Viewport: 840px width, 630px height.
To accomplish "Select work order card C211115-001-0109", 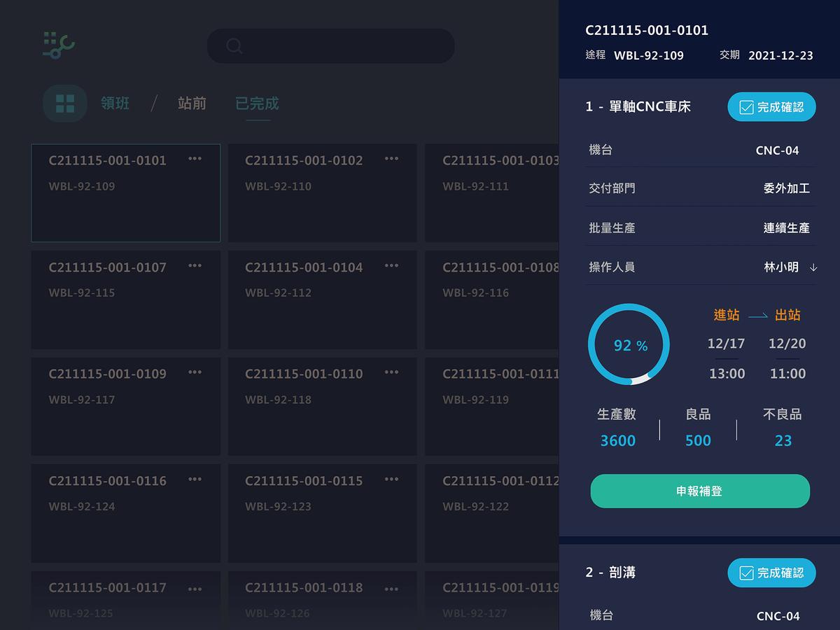I will [126, 406].
